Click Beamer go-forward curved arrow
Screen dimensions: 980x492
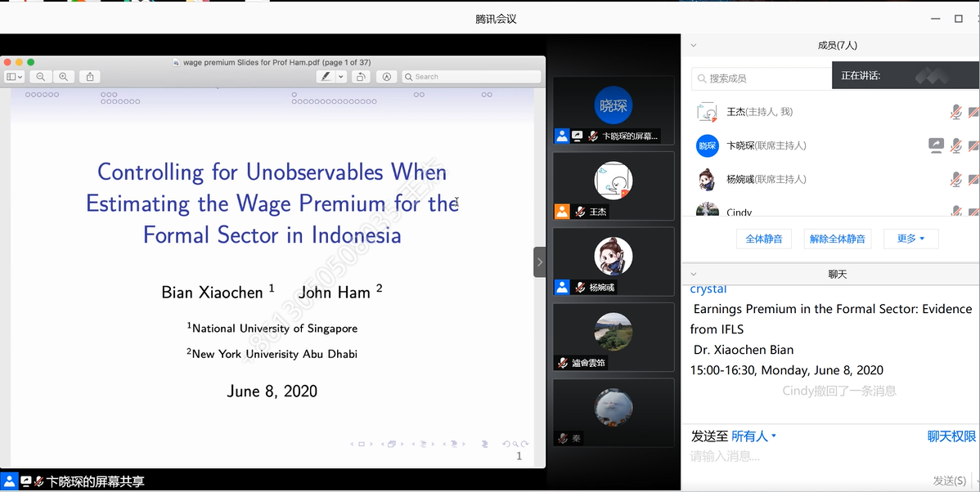point(525,444)
